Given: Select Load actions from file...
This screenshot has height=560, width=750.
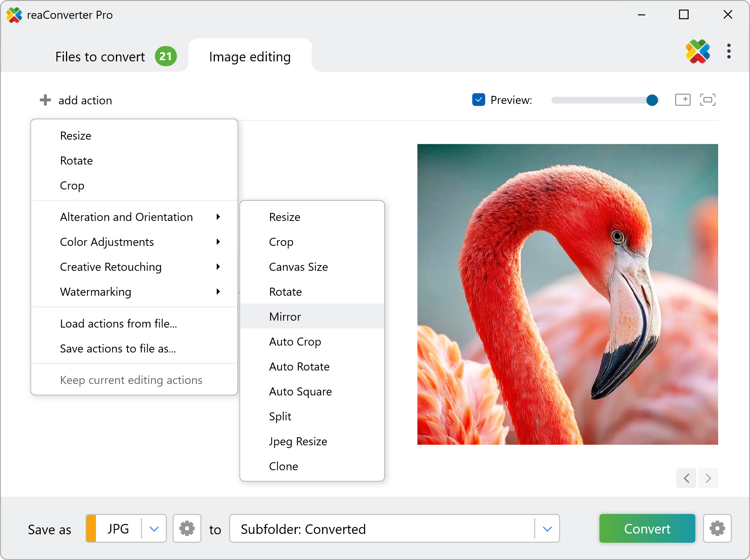Looking at the screenshot, I should tap(119, 323).
